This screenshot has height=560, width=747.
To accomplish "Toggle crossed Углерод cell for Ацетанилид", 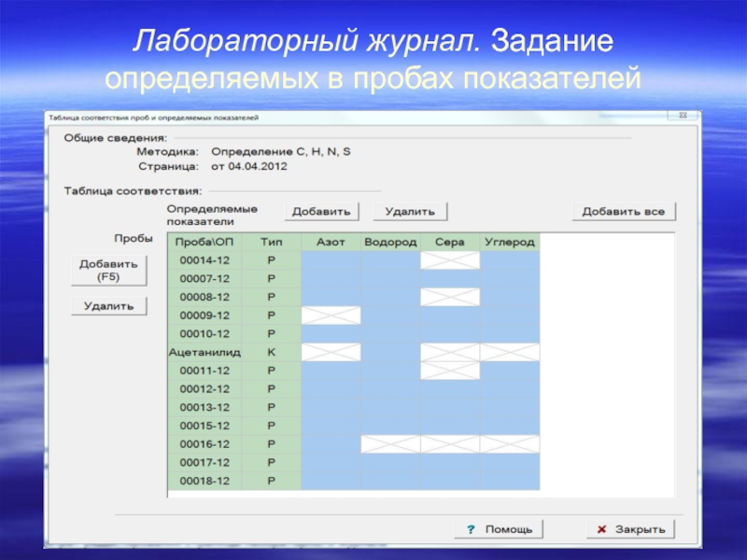I will coord(510,353).
